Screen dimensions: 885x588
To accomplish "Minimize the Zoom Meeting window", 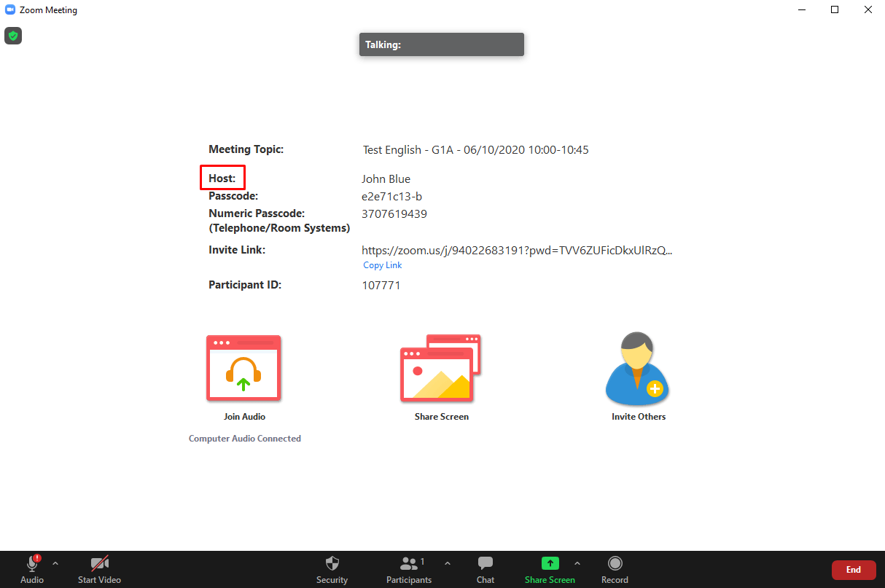I will 801,10.
